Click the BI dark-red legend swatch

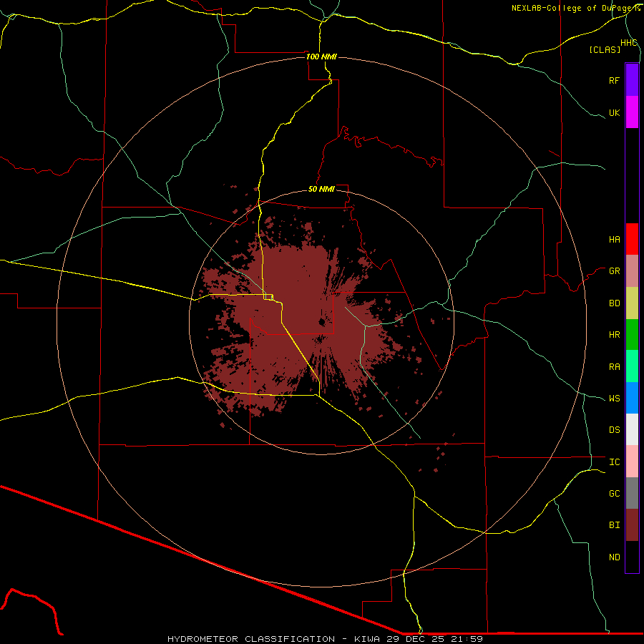tap(632, 525)
